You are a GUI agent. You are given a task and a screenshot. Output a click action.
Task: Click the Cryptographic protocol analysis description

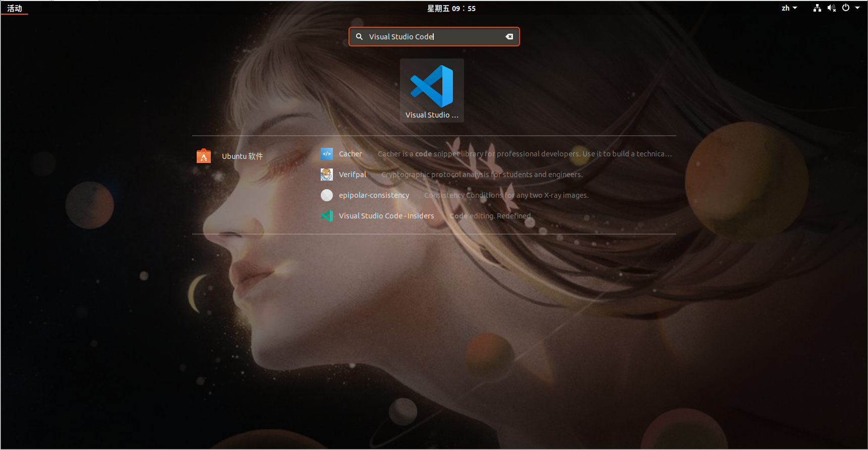tap(482, 175)
